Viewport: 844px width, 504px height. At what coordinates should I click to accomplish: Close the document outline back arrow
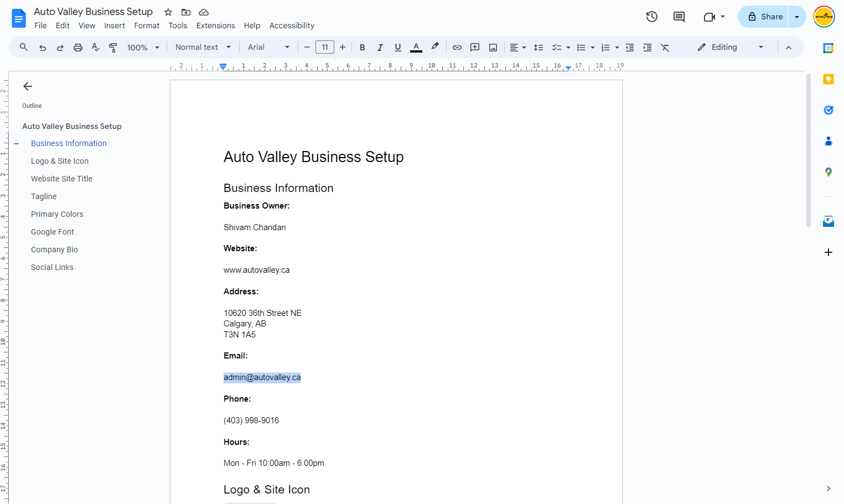[28, 86]
